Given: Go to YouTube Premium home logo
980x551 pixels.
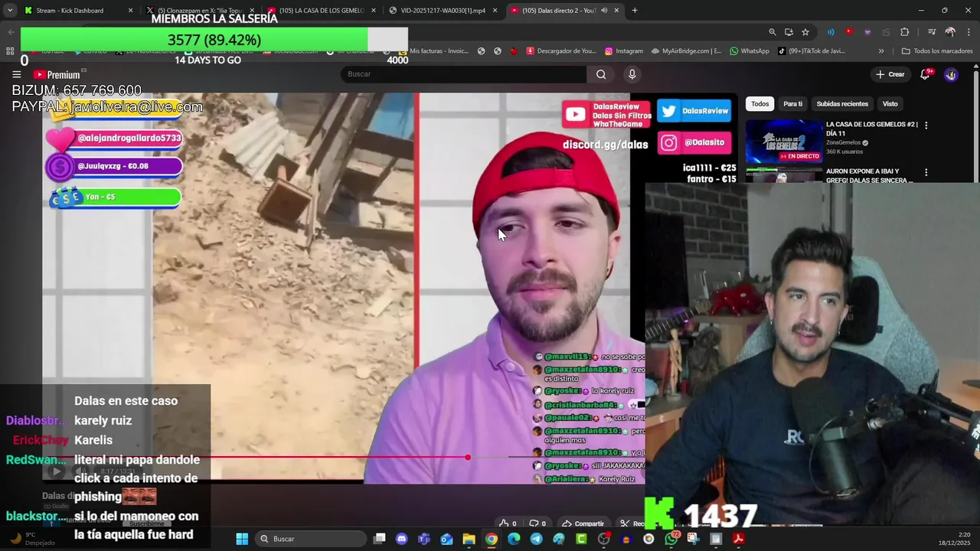Looking at the screenshot, I should 57,74.
